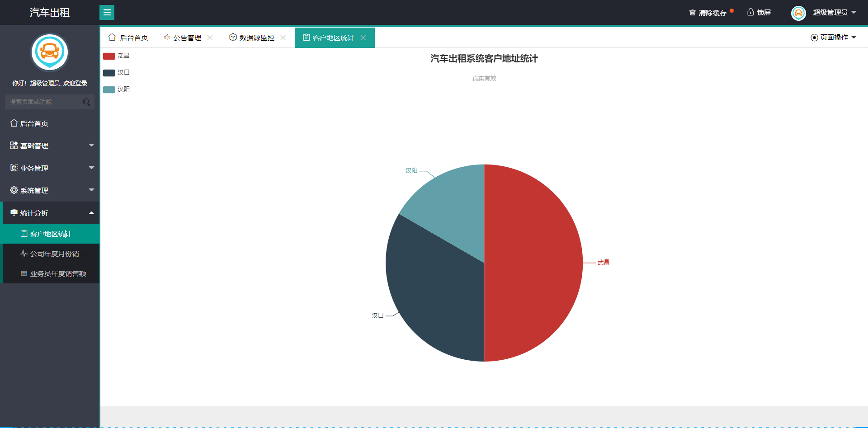The height and width of the screenshot is (428, 868).
Task: Open the 超级管理员 user dropdown arrow
Action: [x=854, y=12]
